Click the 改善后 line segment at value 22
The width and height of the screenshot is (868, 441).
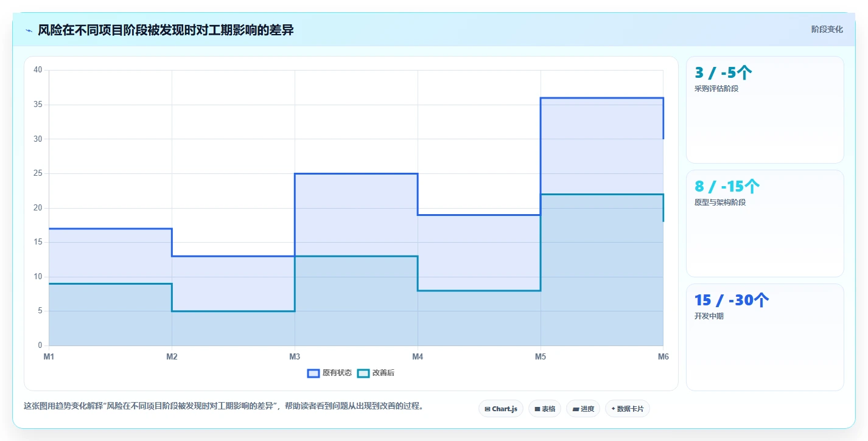[x=602, y=195]
